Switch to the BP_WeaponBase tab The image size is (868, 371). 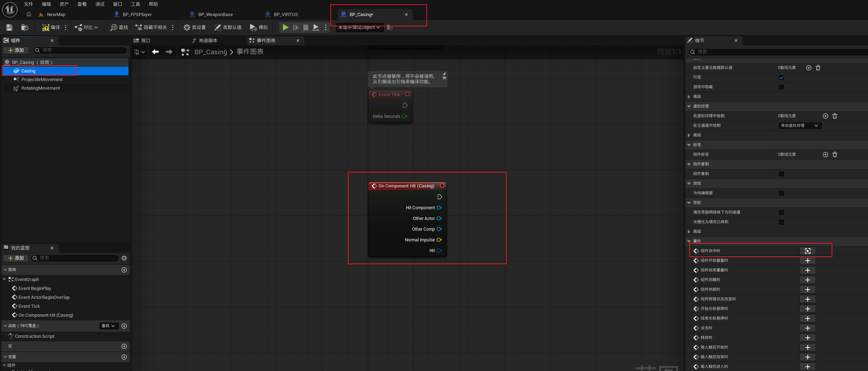tap(215, 15)
